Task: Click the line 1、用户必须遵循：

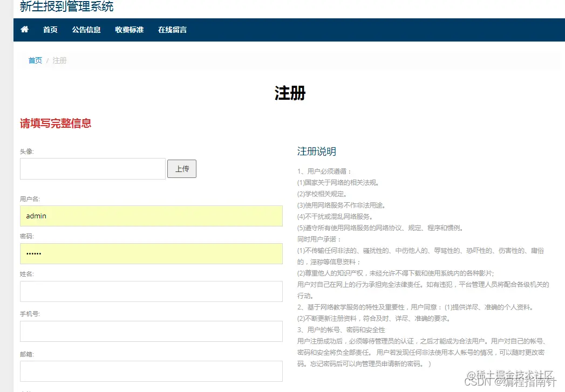Action: coord(325,171)
